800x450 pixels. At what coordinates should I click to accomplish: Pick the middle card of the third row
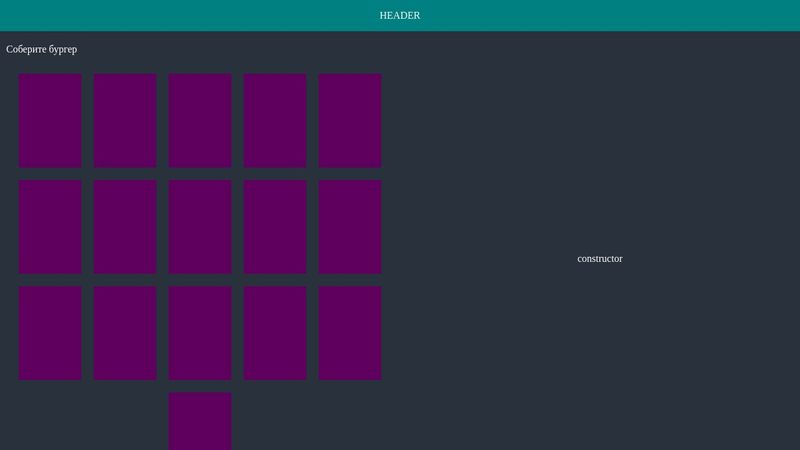[200, 333]
